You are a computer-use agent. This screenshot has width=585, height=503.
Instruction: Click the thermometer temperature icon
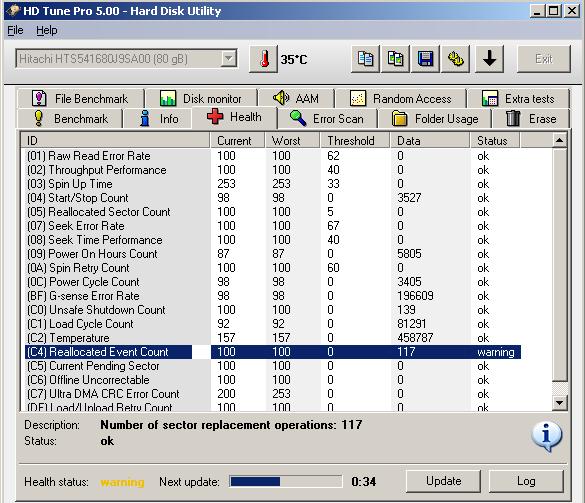[263, 59]
